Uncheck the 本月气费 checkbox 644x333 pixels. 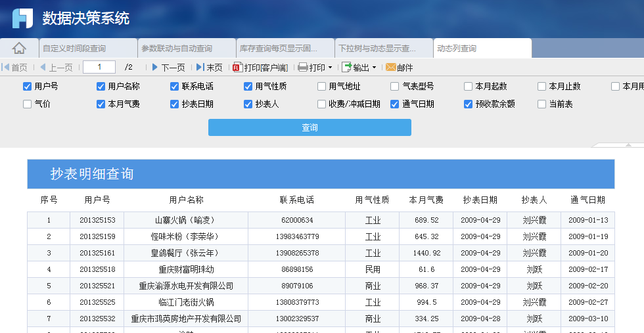pyautogui.click(x=101, y=104)
